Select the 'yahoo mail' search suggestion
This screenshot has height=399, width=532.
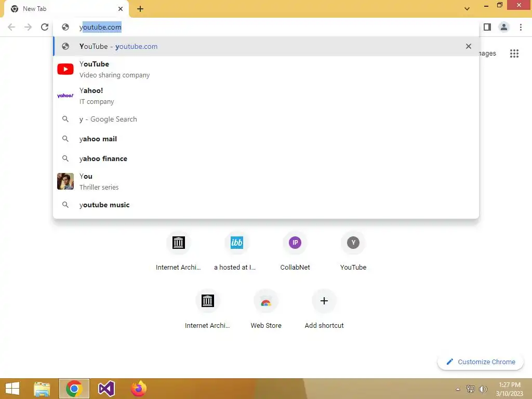(x=266, y=139)
